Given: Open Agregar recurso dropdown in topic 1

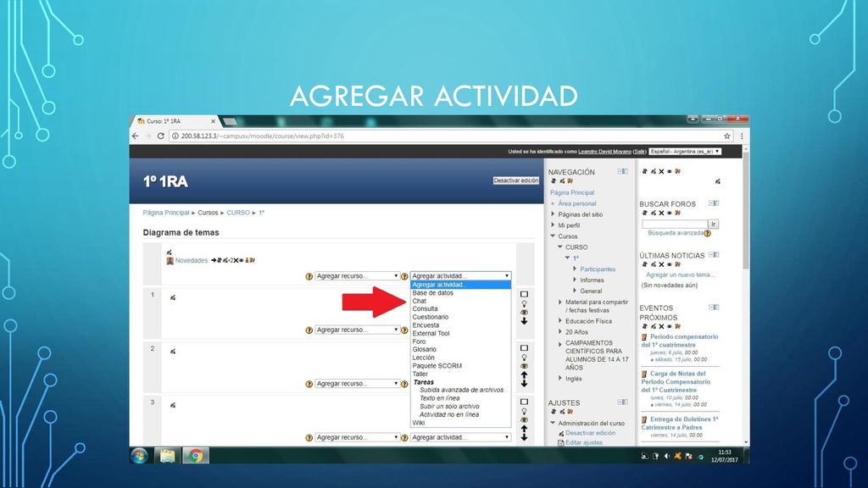Looking at the screenshot, I should (x=357, y=330).
